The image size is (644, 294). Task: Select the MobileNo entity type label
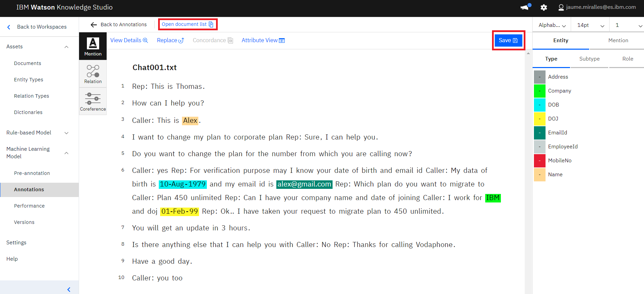[x=559, y=161]
